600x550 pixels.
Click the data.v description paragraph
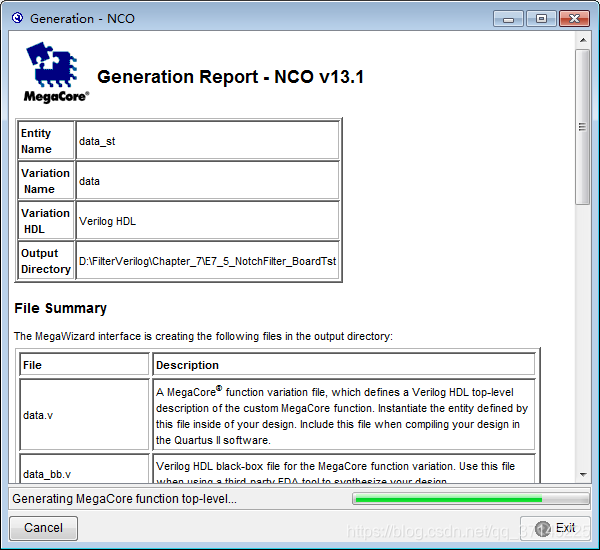(342, 416)
